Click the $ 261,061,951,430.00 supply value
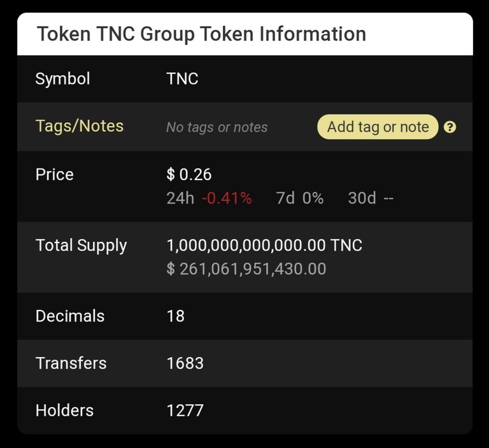This screenshot has height=448, width=489. (246, 269)
